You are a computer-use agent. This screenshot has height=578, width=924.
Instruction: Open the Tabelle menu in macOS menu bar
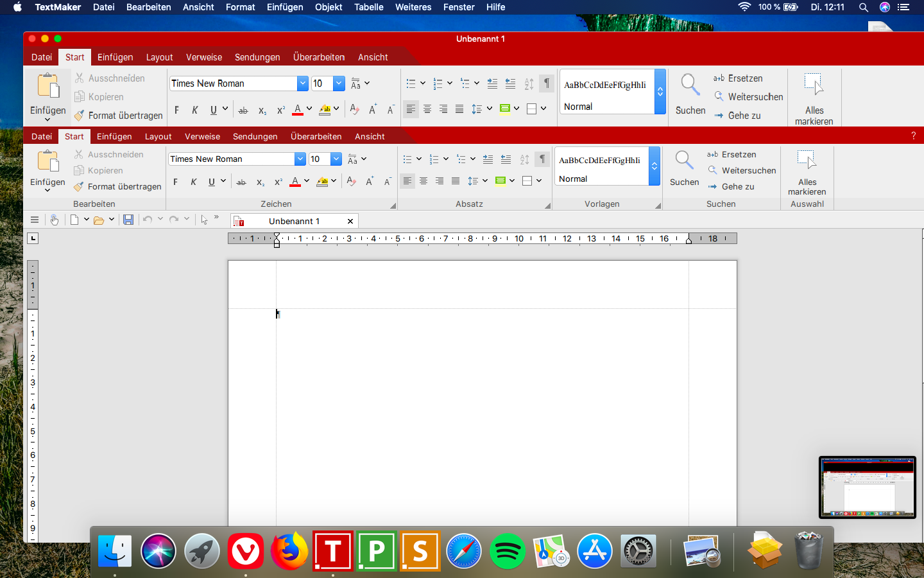click(368, 7)
